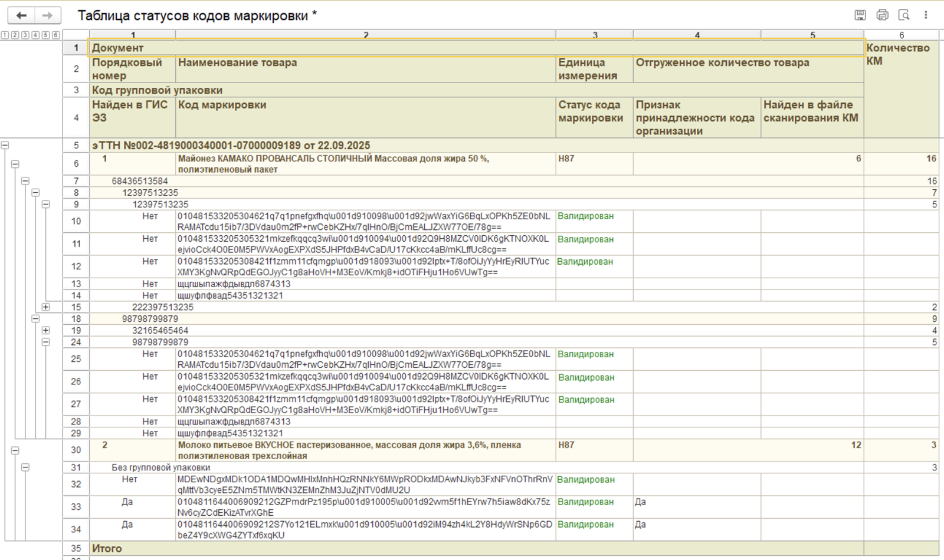944x560 pixels.
Task: Click the forward arrow navigation button
Action: (48, 15)
